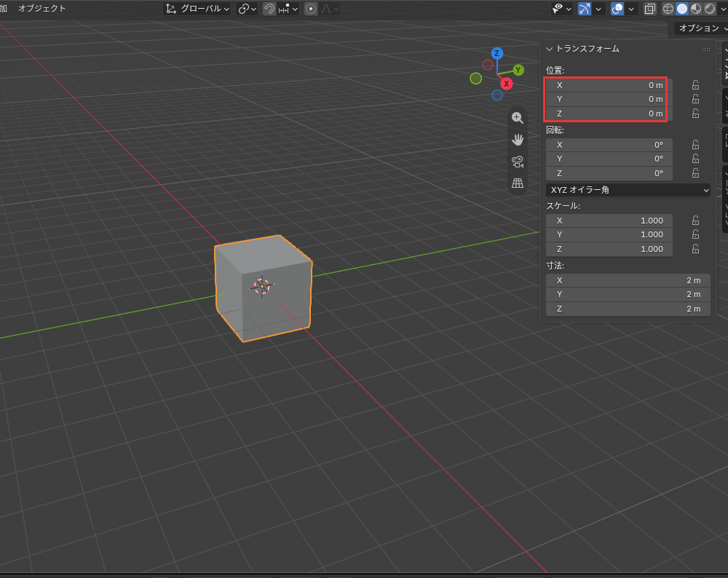This screenshot has width=728, height=578.
Task: Click the green Y axis gizmo circle
Action: (x=518, y=70)
